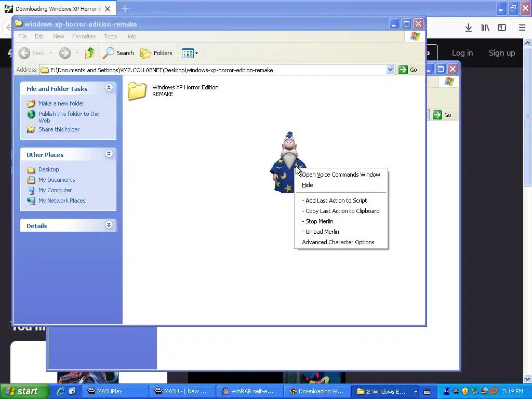
Task: Open the Search pane
Action: [119, 53]
